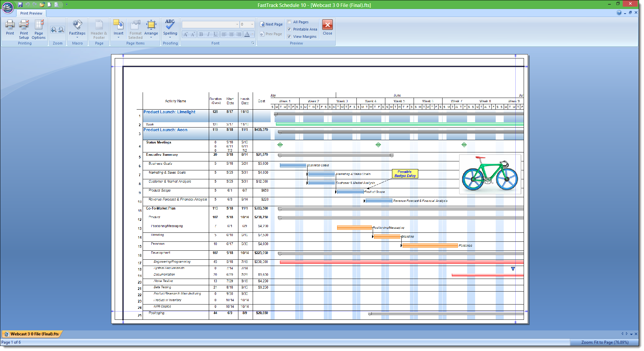Toggle the View Margins checkbox
Viewport: 644px width, 351px height.
coord(289,37)
